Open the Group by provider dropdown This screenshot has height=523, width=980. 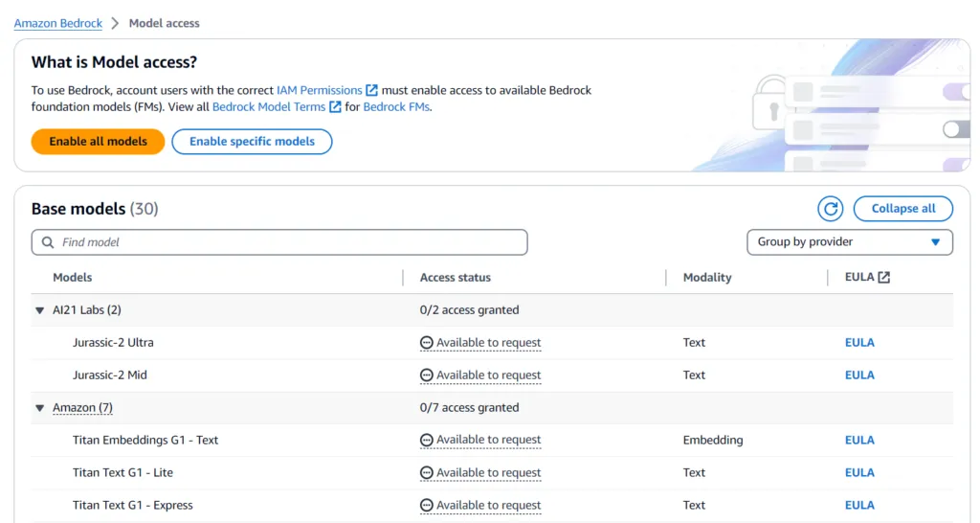849,242
